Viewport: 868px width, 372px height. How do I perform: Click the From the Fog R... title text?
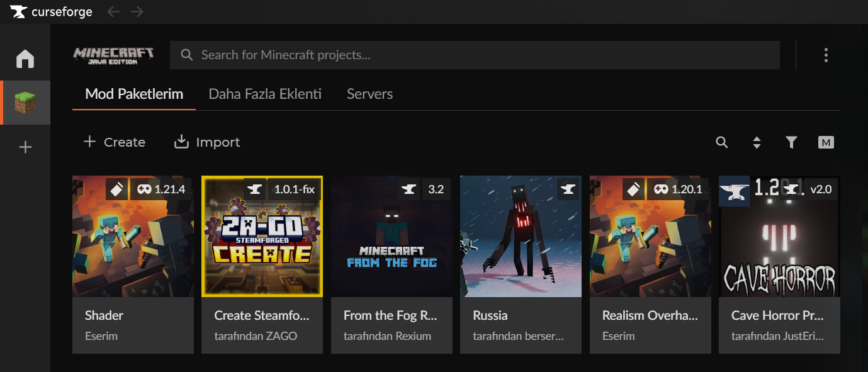pos(390,315)
